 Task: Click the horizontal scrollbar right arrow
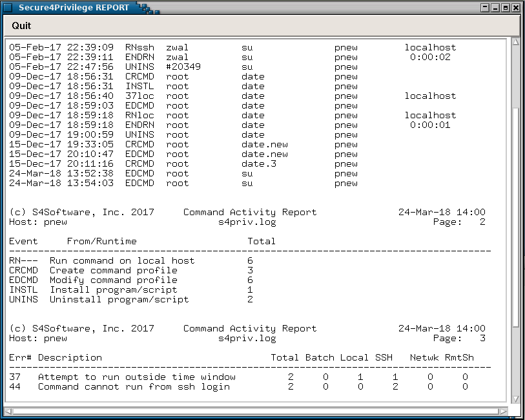[503, 410]
